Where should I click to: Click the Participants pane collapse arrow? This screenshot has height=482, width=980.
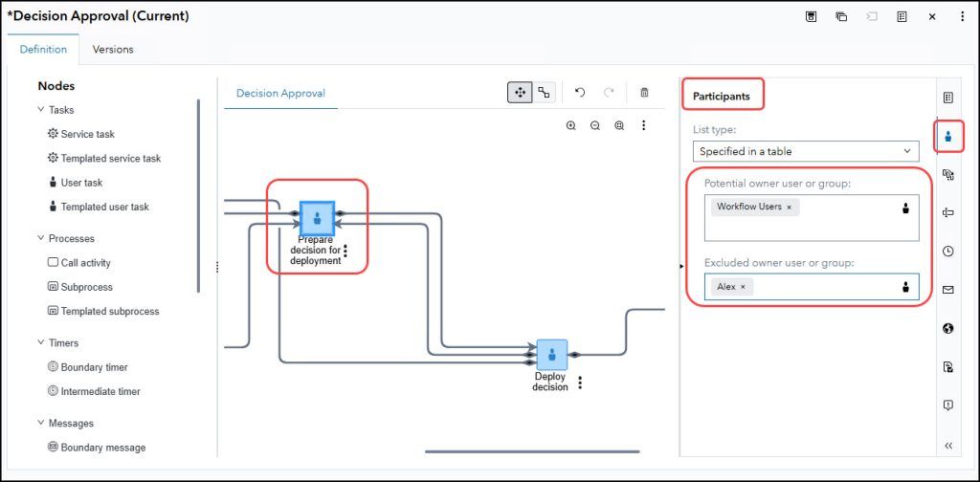pyautogui.click(x=681, y=267)
